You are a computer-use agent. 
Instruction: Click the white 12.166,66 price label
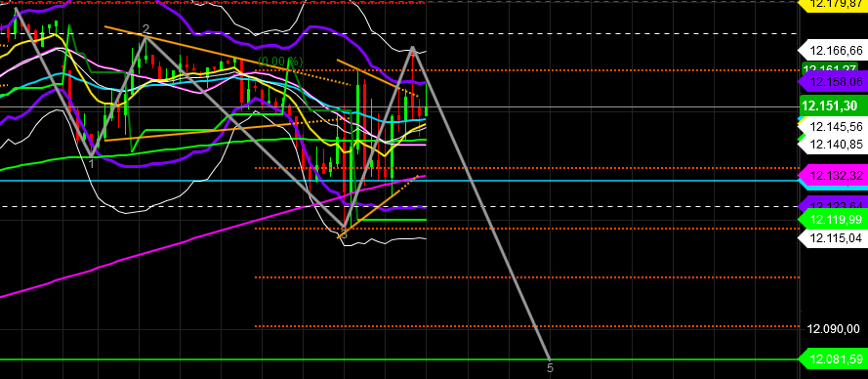click(x=832, y=51)
